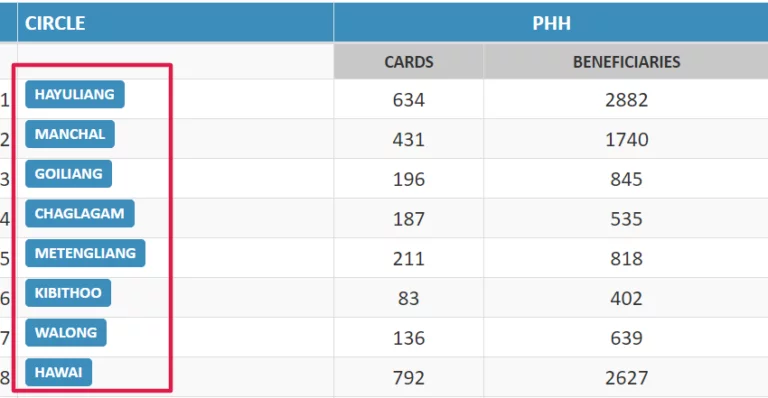Select cards value 634 for Hayuliang

[x=408, y=100]
